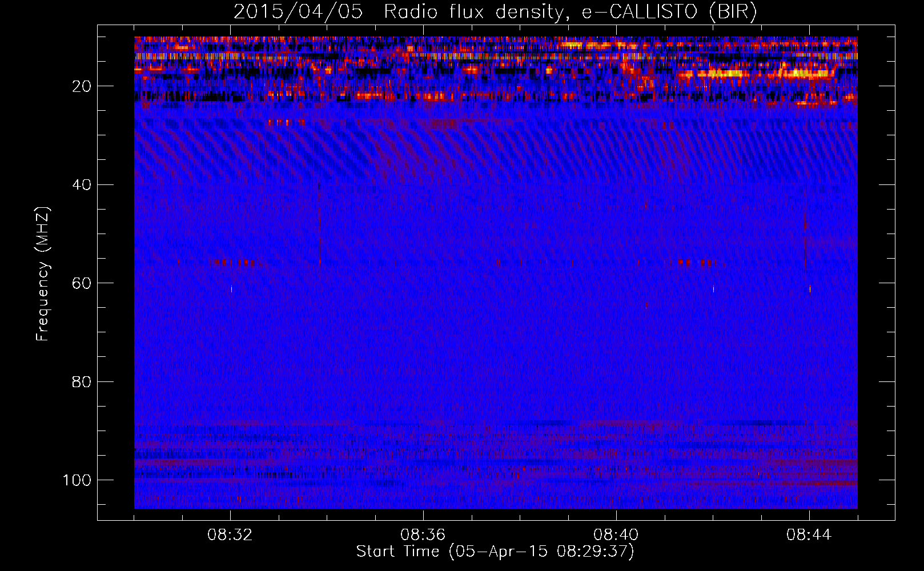
Task: Click the 60 MHz frequency tick label
Action: coord(82,283)
